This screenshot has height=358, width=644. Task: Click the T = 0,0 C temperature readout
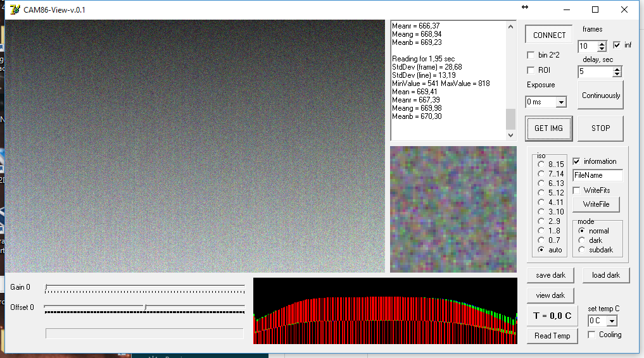(552, 316)
